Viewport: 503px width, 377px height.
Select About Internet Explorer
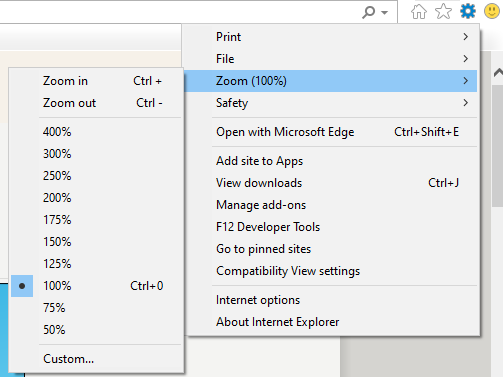coord(330,322)
